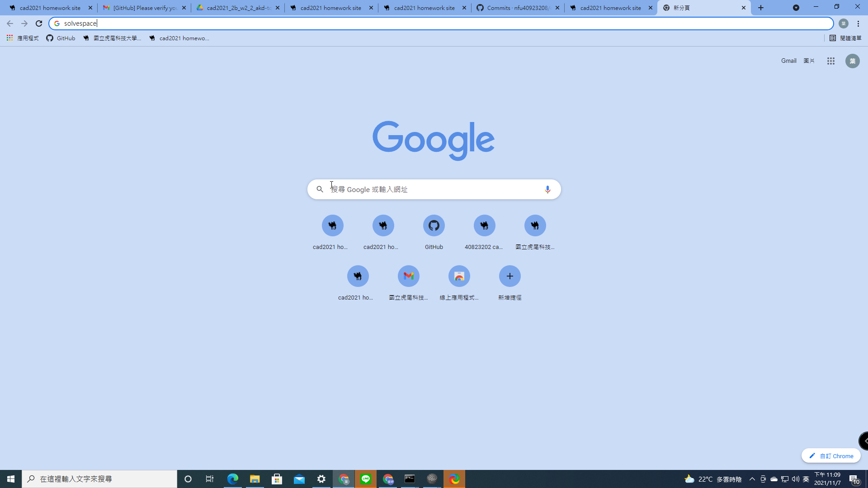Open a new browser tab

point(761,8)
